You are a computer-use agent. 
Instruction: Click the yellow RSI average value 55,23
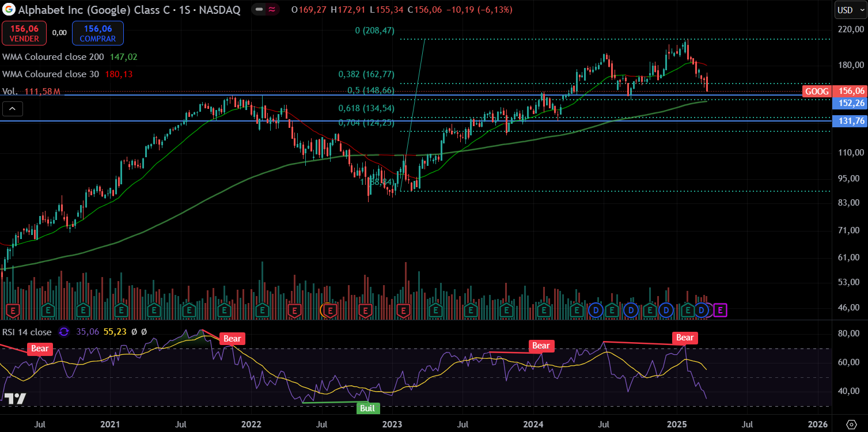pyautogui.click(x=115, y=332)
